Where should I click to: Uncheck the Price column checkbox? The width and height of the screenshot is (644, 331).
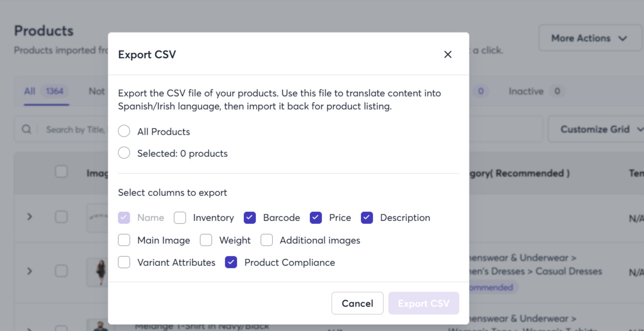tap(316, 218)
